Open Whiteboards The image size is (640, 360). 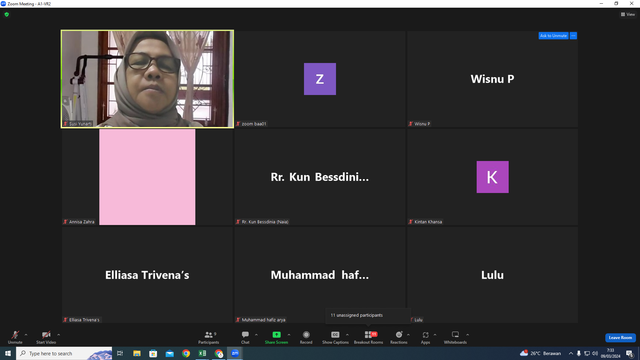click(455, 337)
